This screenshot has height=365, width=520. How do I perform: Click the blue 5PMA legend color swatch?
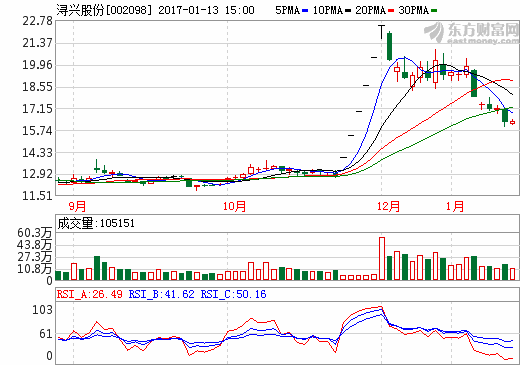(x=305, y=11)
